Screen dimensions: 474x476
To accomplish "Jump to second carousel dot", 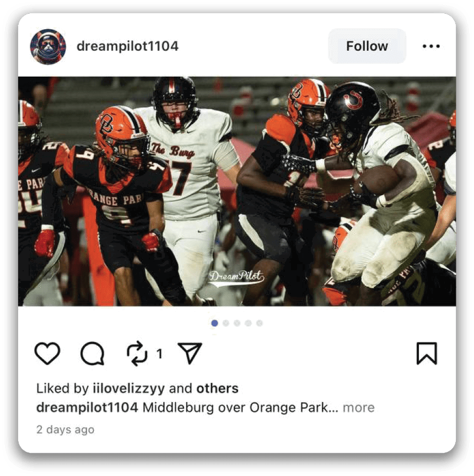I will point(225,323).
